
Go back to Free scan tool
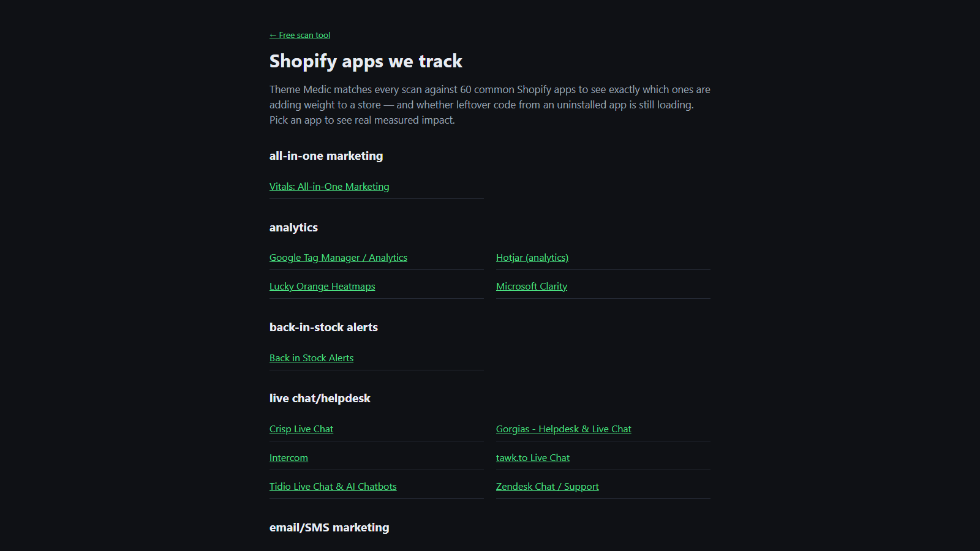(300, 36)
